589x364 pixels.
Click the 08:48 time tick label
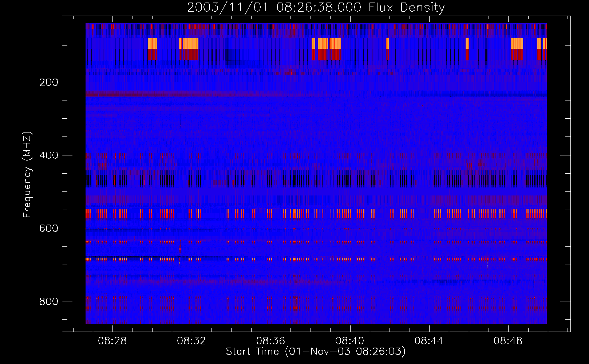[508, 341]
